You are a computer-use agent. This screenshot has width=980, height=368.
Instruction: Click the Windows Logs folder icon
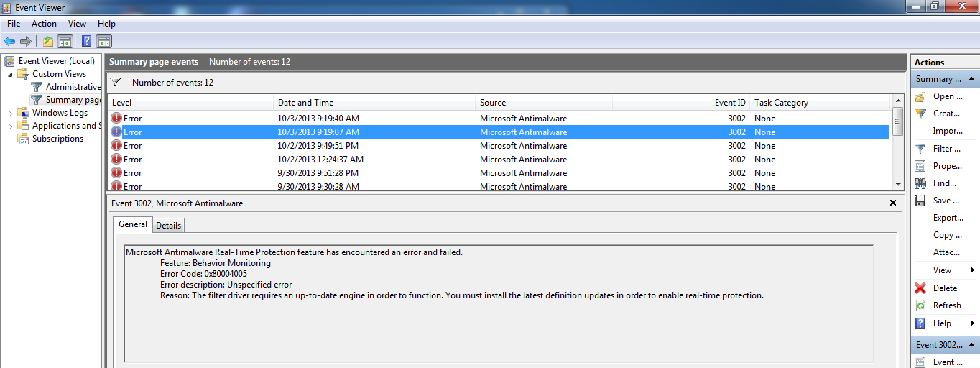[23, 113]
